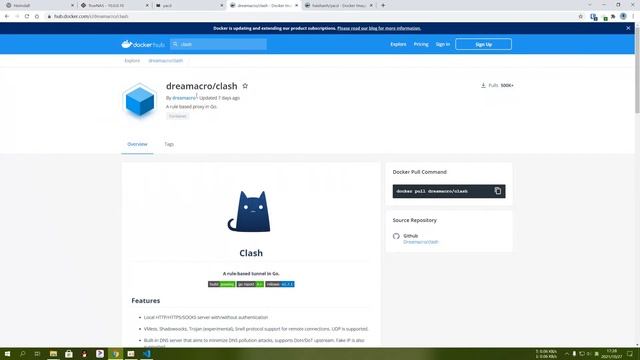The width and height of the screenshot is (640, 360).
Task: Click the browser back arrow
Action: (x=7, y=16)
